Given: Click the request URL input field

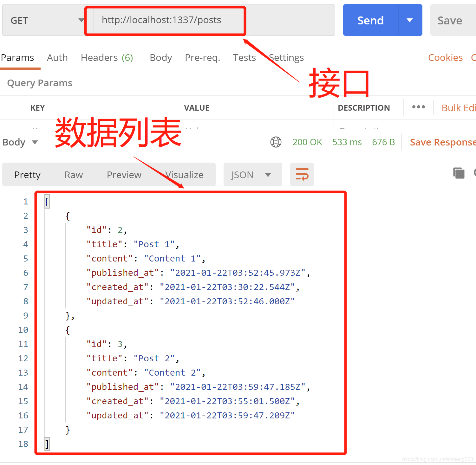Looking at the screenshot, I should [165, 20].
